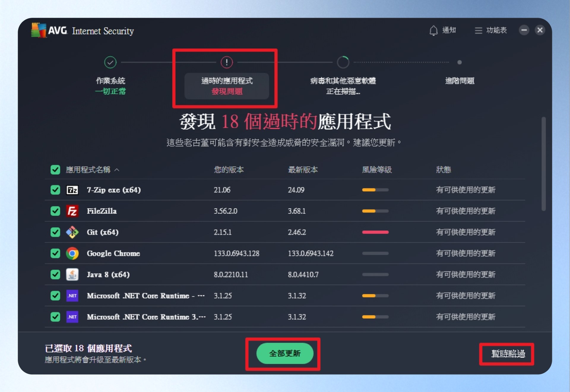Click the 您的版本 column header
Screen dimensions: 570x392
pos(229,170)
